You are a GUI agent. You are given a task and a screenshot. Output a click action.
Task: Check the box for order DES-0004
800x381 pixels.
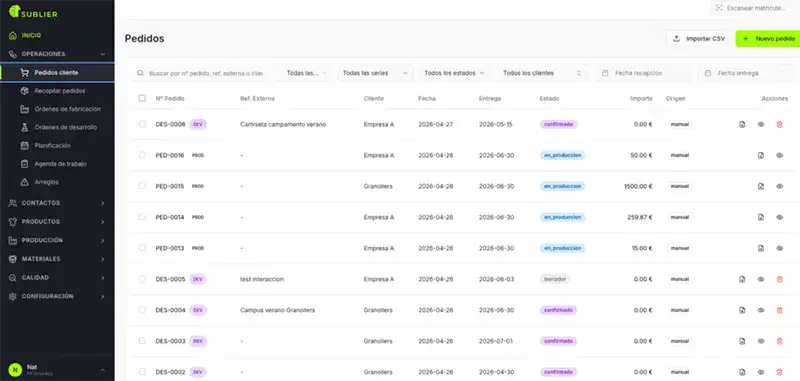142,310
